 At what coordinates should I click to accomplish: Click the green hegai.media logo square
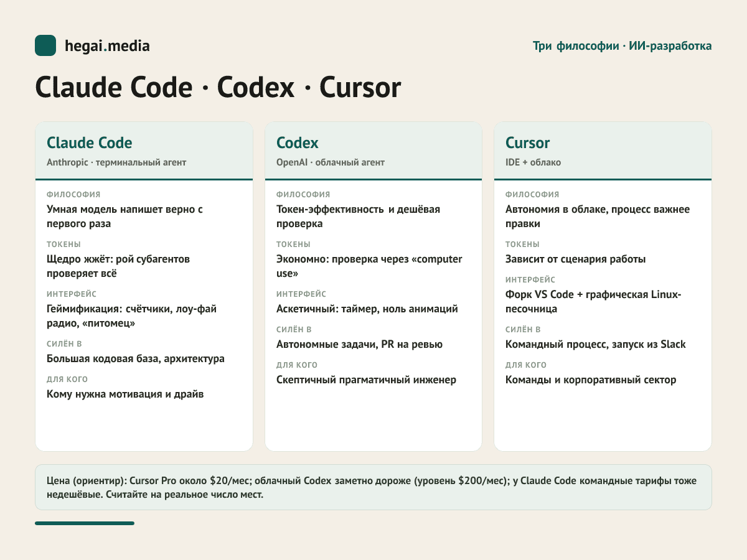tap(45, 45)
